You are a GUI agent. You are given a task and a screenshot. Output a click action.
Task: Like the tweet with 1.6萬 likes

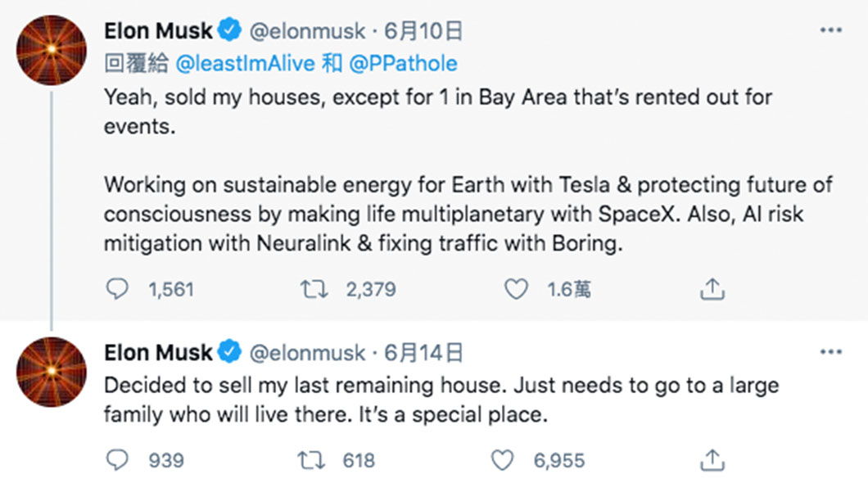click(516, 289)
